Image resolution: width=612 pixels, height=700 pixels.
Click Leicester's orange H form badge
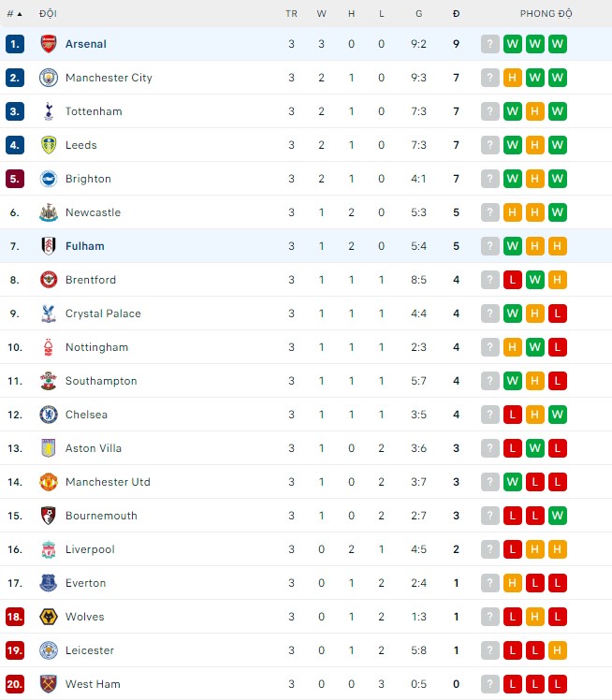[x=558, y=650]
